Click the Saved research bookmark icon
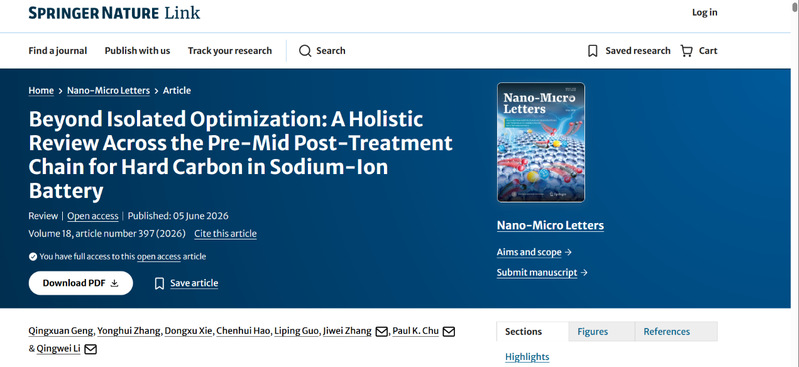 coord(593,51)
